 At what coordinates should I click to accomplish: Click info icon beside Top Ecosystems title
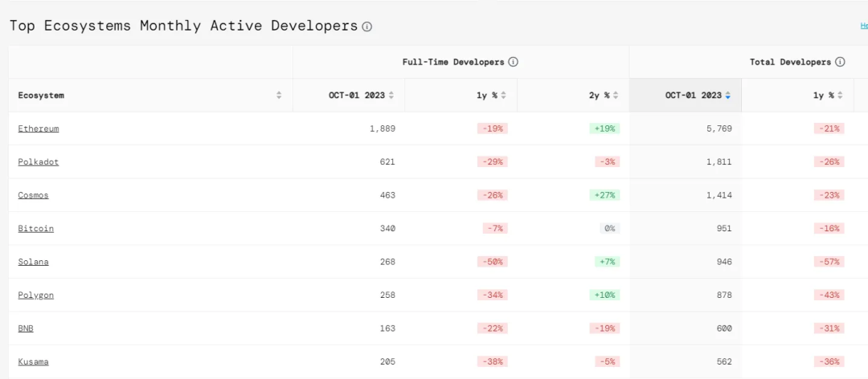[367, 26]
